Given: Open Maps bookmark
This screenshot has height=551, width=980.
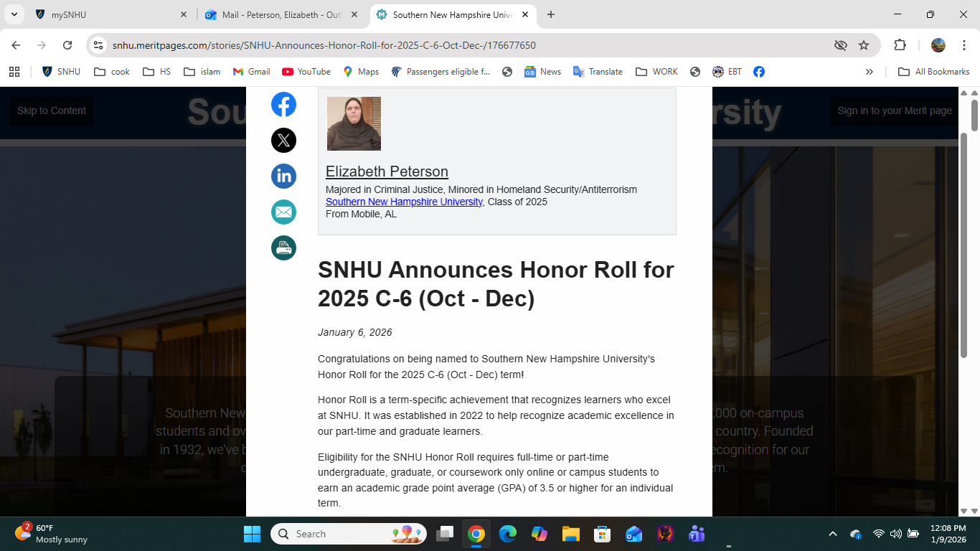Looking at the screenshot, I should [x=361, y=72].
